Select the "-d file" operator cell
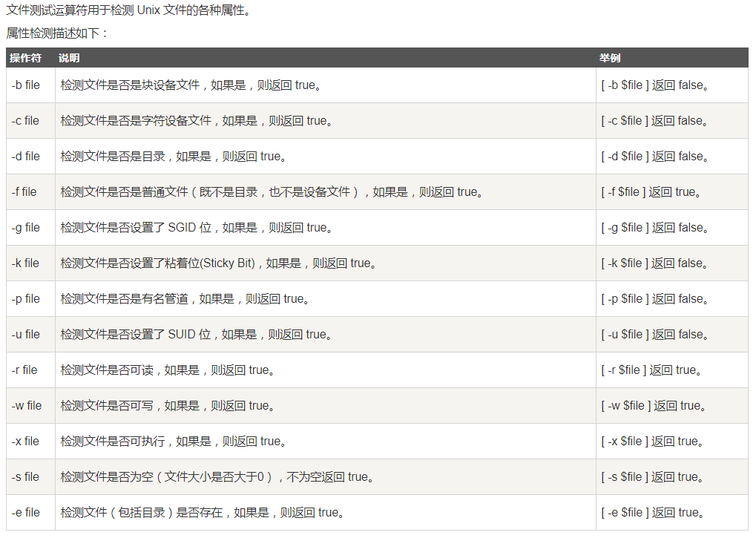Screen dimensions: 756x538 coord(26,157)
